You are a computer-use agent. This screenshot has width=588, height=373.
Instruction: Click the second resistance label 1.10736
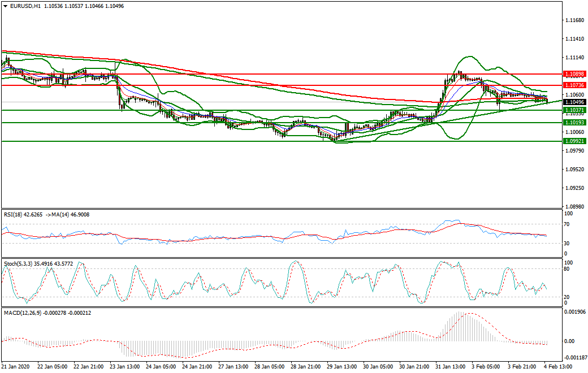pos(573,84)
